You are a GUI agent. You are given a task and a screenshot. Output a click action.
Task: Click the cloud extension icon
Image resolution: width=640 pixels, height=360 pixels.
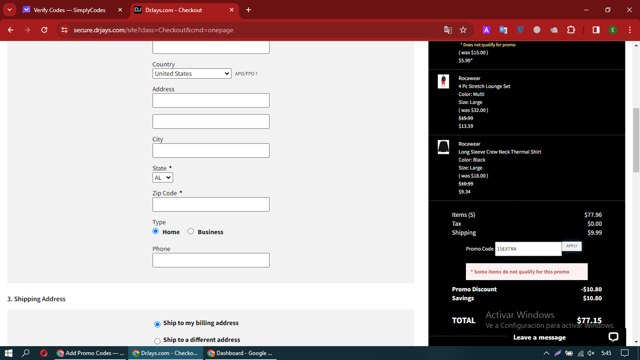click(554, 30)
